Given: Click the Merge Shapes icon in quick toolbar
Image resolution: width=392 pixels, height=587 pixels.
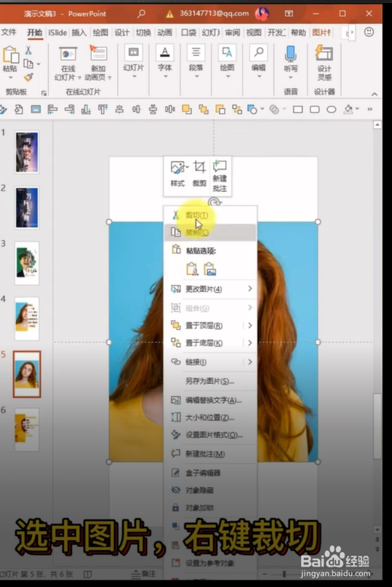Looking at the screenshot, I should [274, 109].
